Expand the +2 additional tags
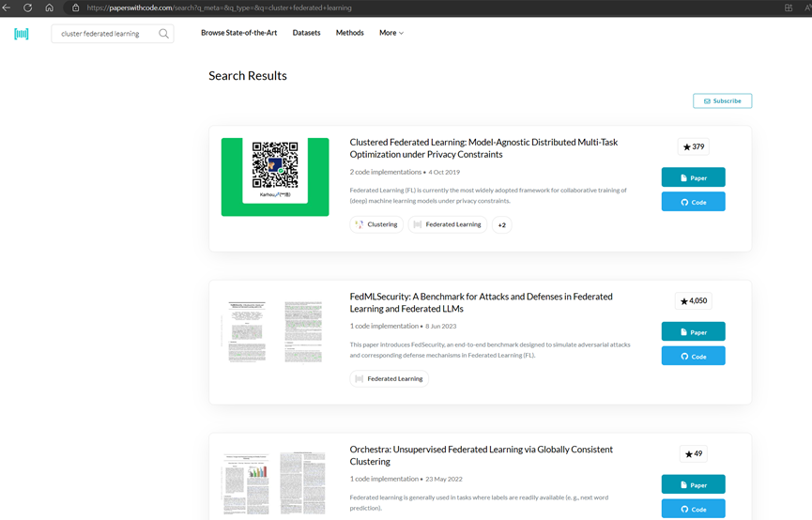This screenshot has height=520, width=812. pos(501,225)
